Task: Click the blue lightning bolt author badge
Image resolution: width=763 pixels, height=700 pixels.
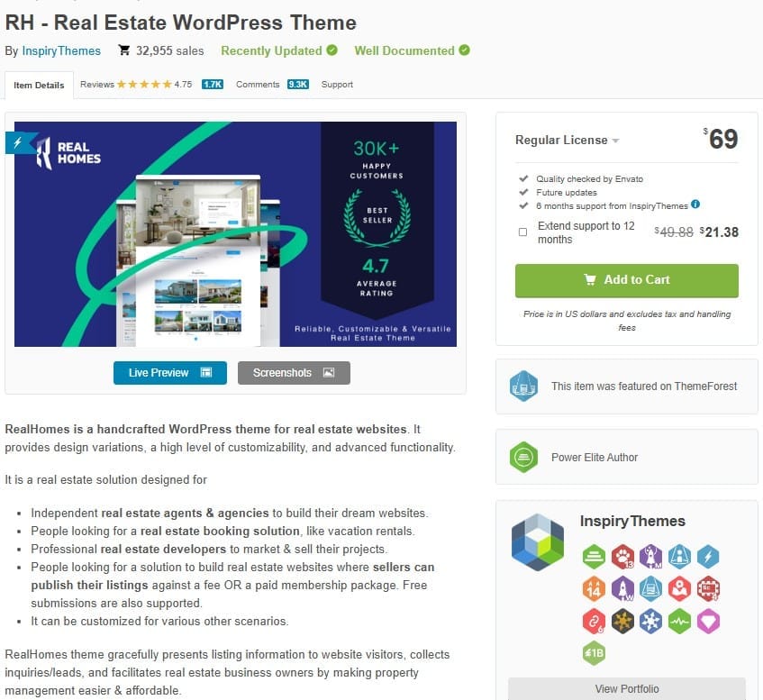Action: pos(708,557)
